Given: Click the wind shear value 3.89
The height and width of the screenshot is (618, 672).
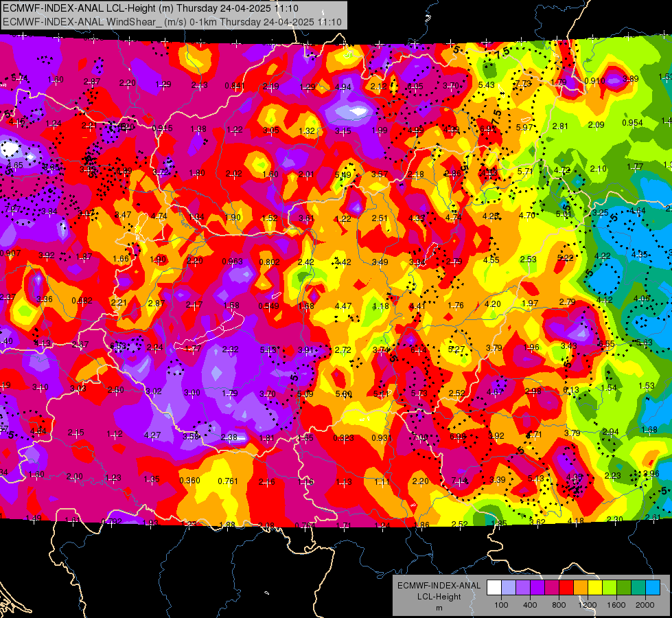Looking at the screenshot, I should (x=630, y=78).
